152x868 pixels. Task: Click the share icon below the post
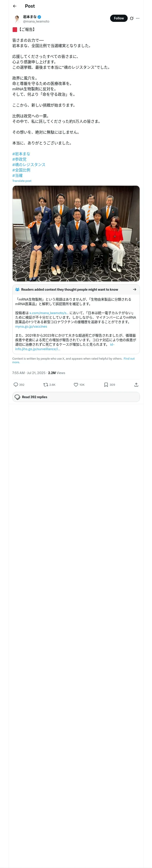[136, 384]
